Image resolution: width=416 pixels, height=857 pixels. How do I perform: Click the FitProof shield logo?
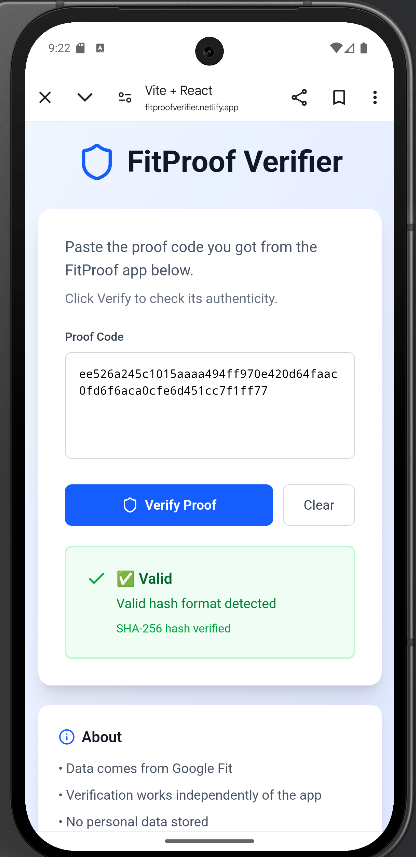[97, 162]
